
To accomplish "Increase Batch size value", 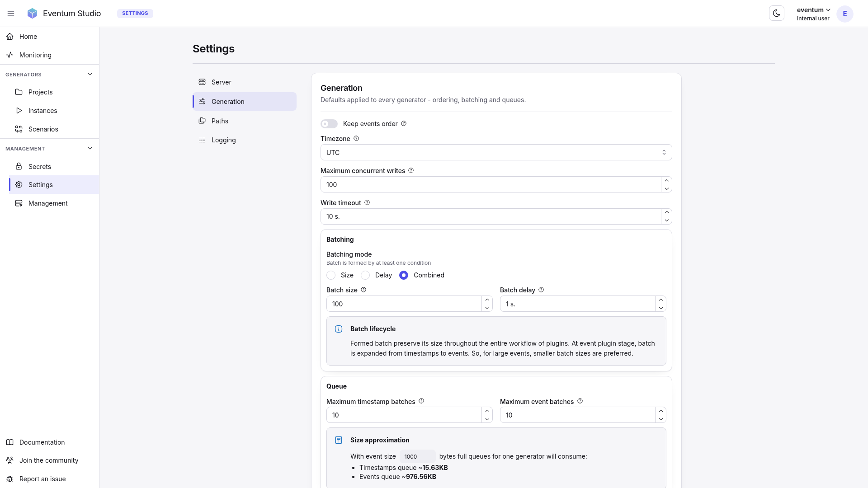I will [x=487, y=300].
